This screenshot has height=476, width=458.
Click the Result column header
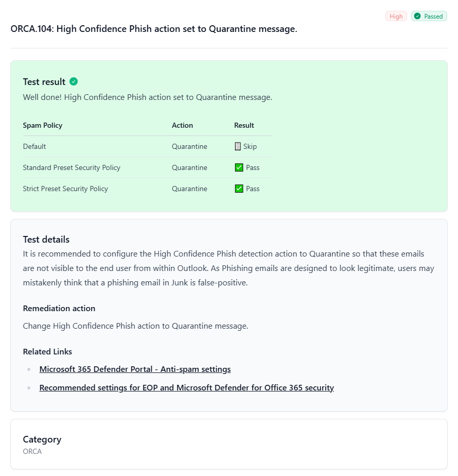pyautogui.click(x=244, y=125)
